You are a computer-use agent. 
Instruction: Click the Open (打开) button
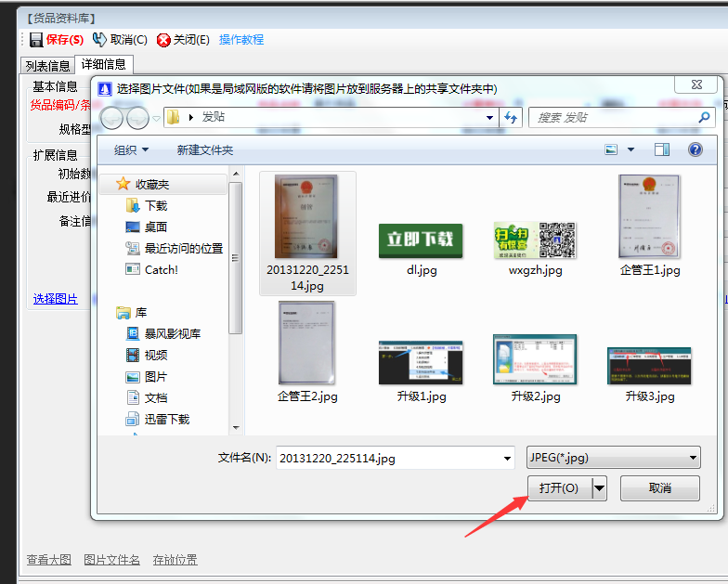[559, 488]
